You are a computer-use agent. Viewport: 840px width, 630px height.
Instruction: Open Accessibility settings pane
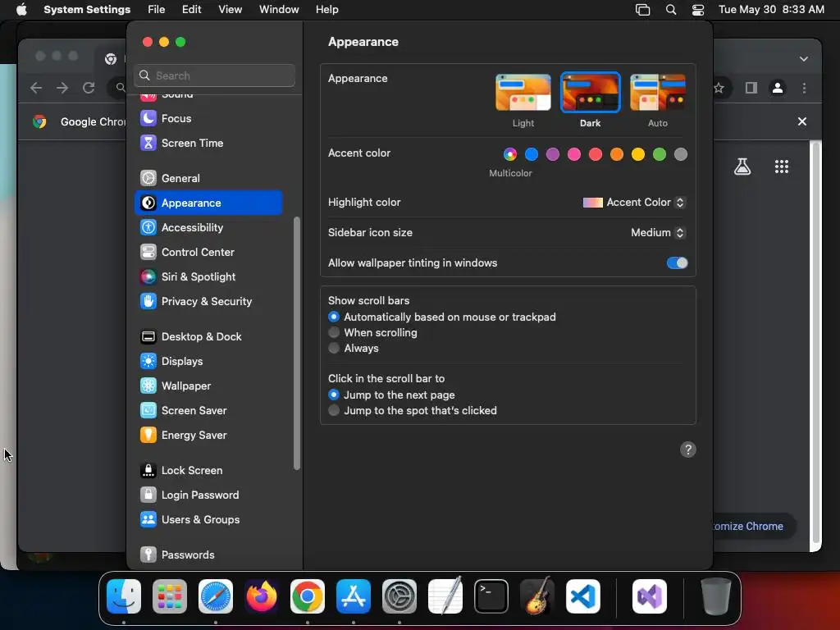(x=208, y=228)
